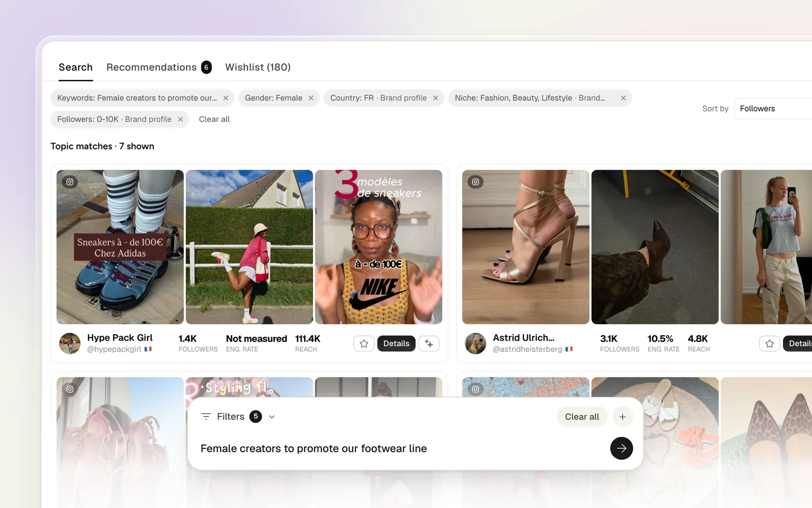This screenshot has height=508, width=812.
Task: Click Clear all next to filter chips
Action: click(214, 119)
